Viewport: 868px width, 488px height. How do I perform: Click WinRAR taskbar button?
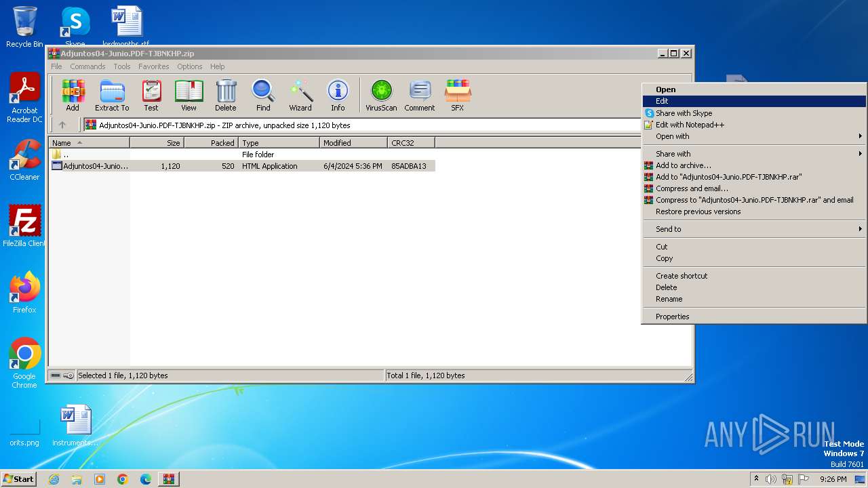tap(169, 479)
